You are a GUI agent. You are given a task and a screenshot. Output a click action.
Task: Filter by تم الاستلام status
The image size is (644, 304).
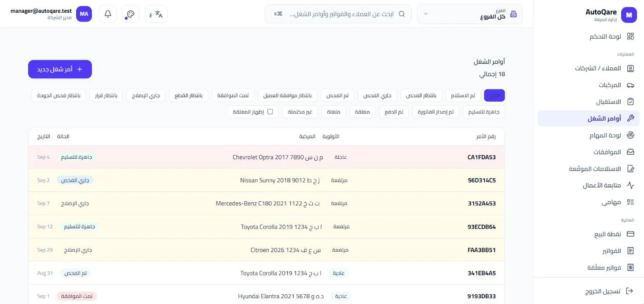point(463,95)
